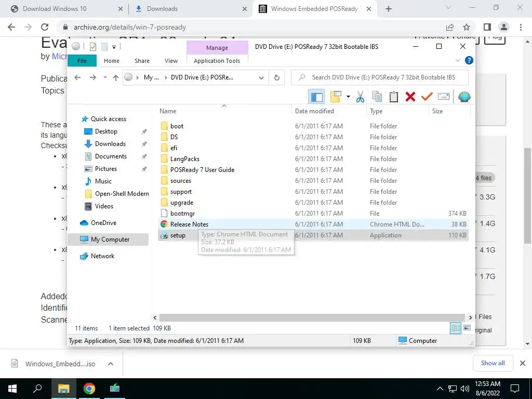Open the recent locations dropdown arrow

click(x=105, y=77)
